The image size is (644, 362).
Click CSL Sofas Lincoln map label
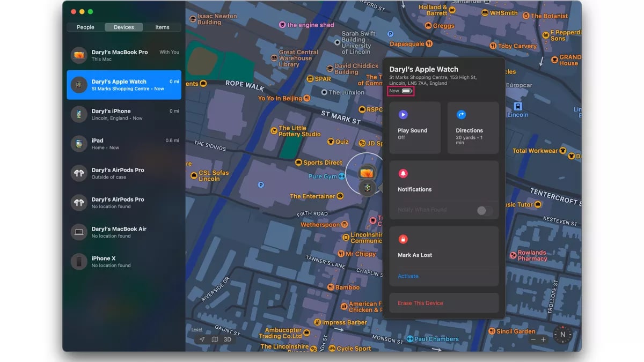(214, 176)
